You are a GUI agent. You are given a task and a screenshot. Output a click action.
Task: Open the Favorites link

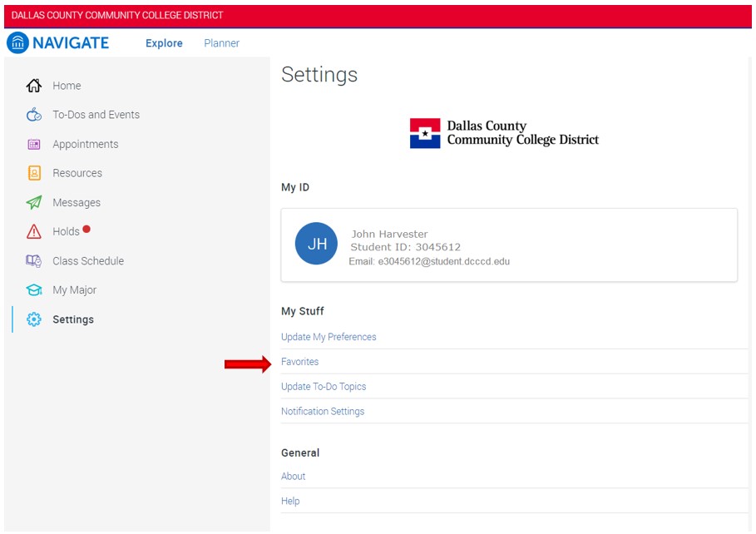pyautogui.click(x=299, y=362)
